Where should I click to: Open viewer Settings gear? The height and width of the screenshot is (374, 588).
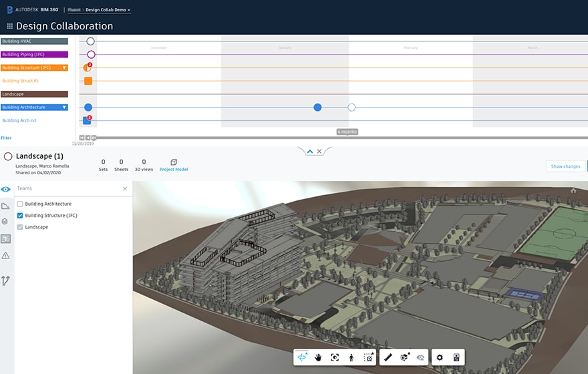(x=440, y=357)
